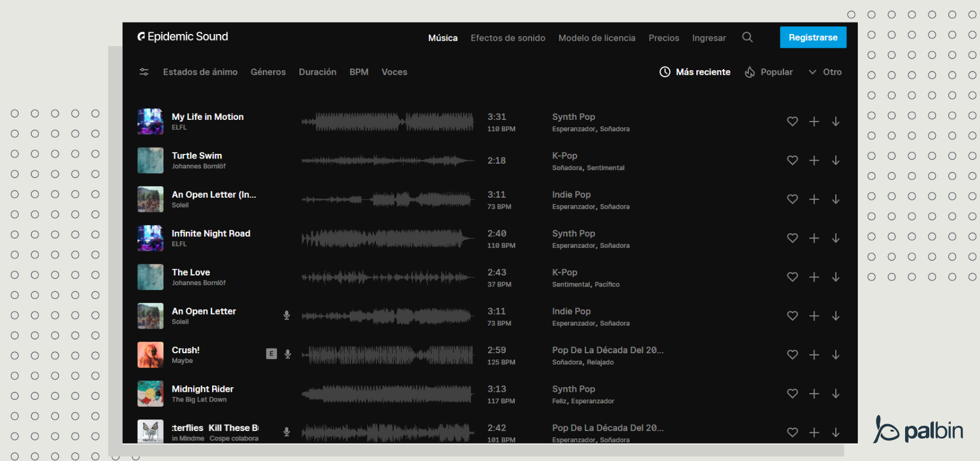Sort tracks by Más reciente
980x461 pixels.
695,72
